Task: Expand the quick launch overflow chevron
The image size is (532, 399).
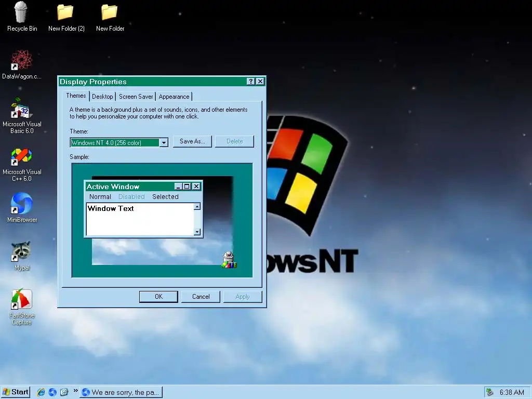Action: point(76,391)
